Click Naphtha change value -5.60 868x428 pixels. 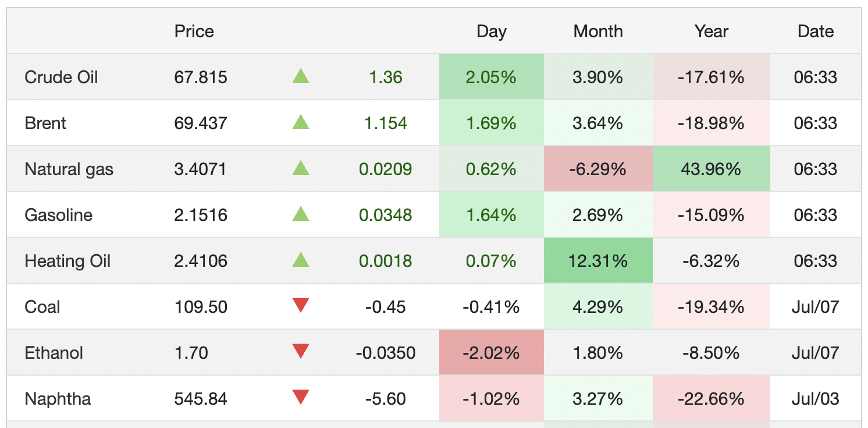coord(385,398)
